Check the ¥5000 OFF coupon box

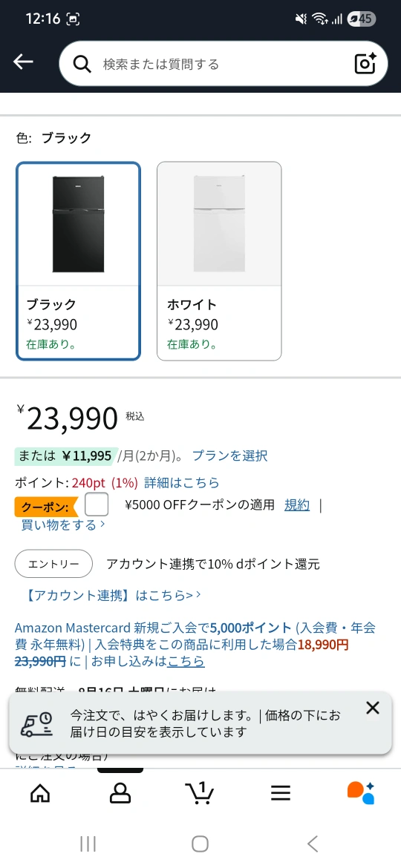(x=97, y=504)
